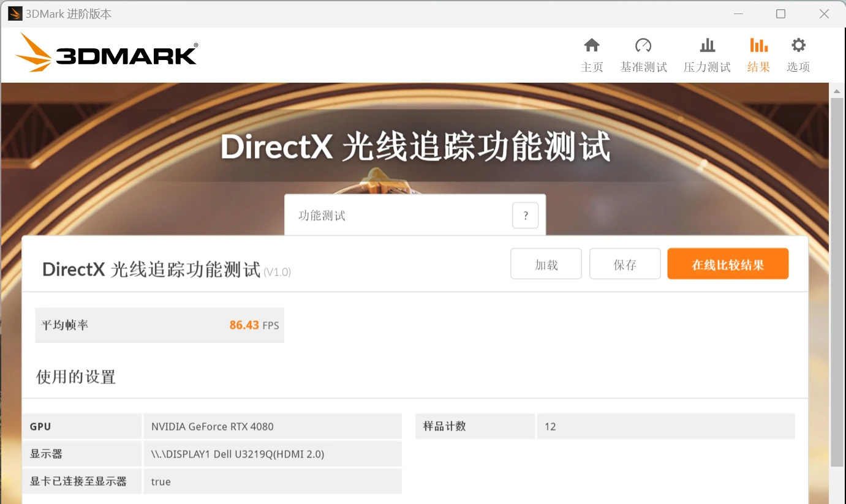Image resolution: width=846 pixels, height=504 pixels.
Task: Click the DirectX 光线追踪功能测试 result title
Action: (x=151, y=269)
